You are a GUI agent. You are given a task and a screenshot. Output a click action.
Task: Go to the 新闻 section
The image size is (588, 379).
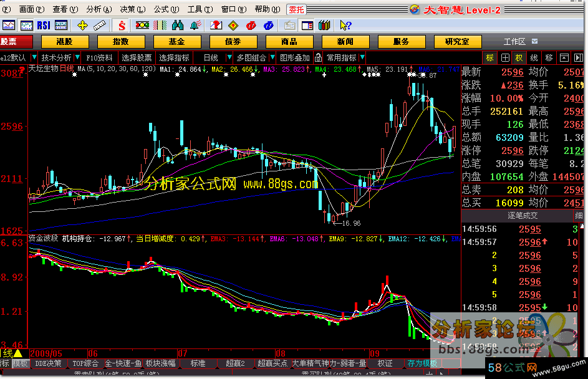[x=345, y=42]
